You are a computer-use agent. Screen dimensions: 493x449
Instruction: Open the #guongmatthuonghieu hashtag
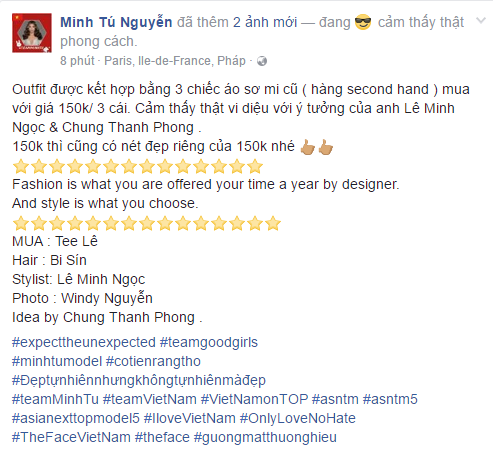265,437
